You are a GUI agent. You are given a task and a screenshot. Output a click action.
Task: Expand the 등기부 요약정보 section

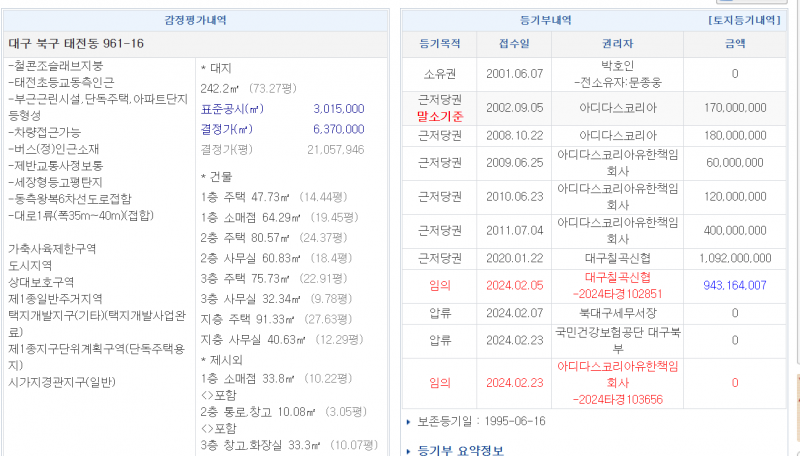[464, 449]
